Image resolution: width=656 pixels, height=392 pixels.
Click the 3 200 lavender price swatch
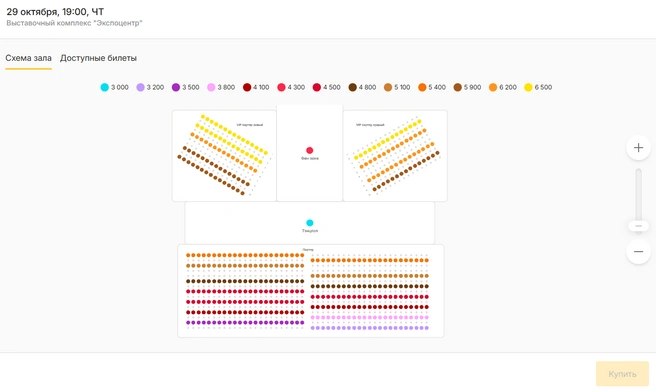tap(141, 87)
